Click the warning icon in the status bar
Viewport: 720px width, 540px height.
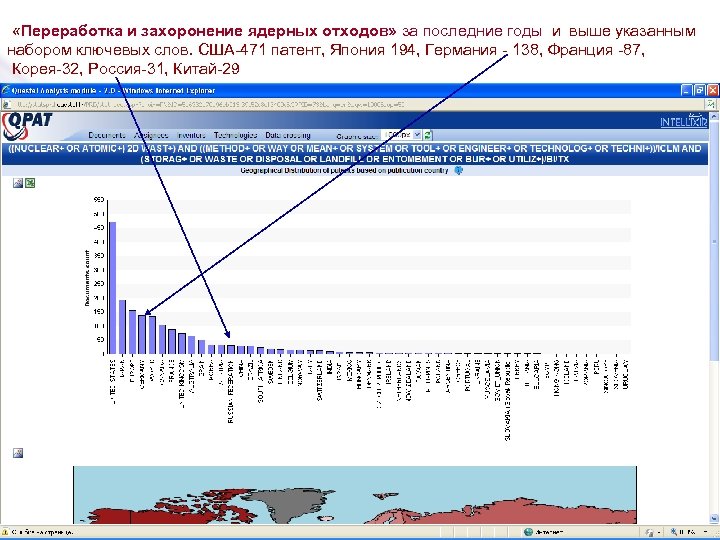6,532
